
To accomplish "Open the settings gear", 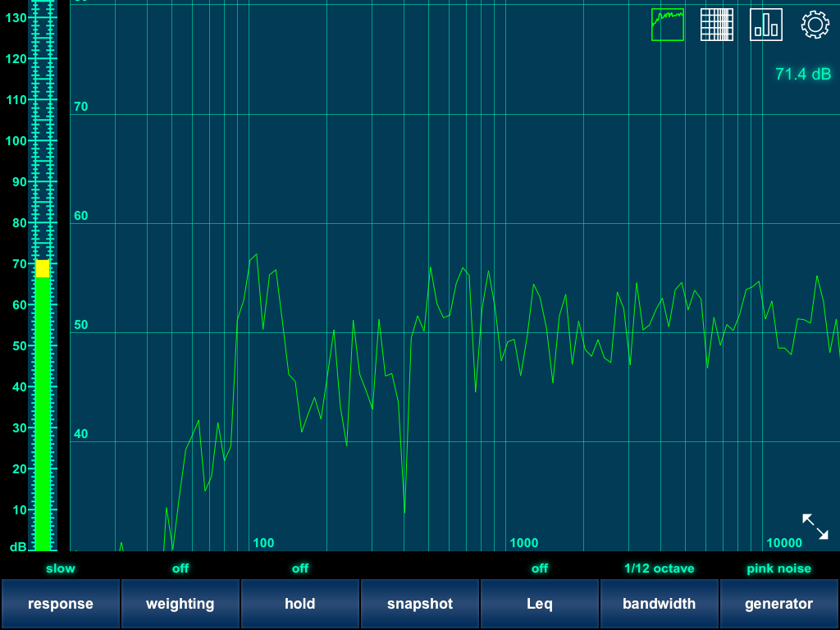I will [x=815, y=25].
